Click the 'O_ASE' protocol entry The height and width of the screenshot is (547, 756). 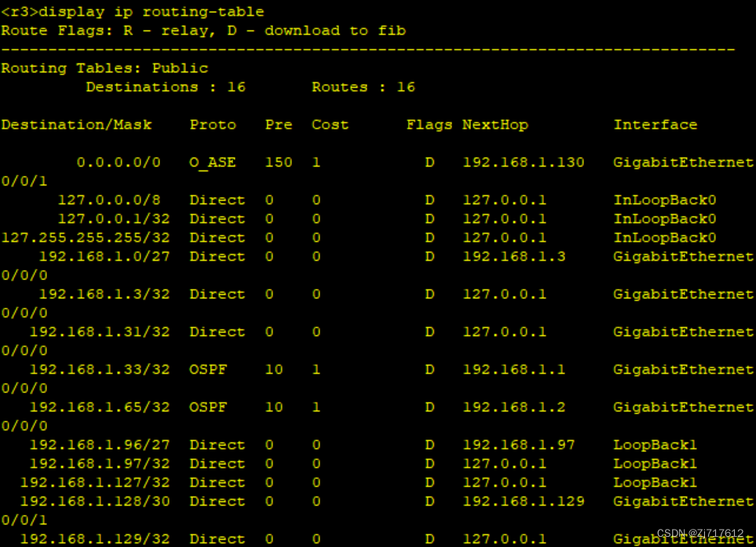(x=213, y=162)
